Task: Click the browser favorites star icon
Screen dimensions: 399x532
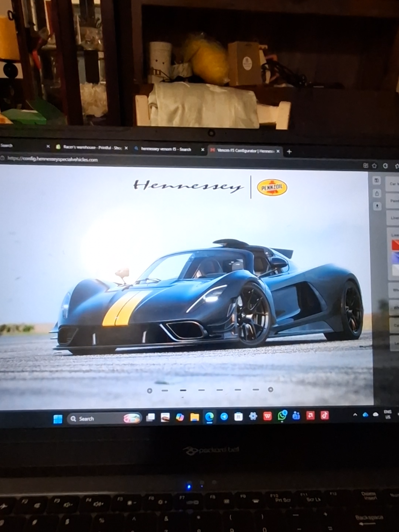Action: point(375,165)
